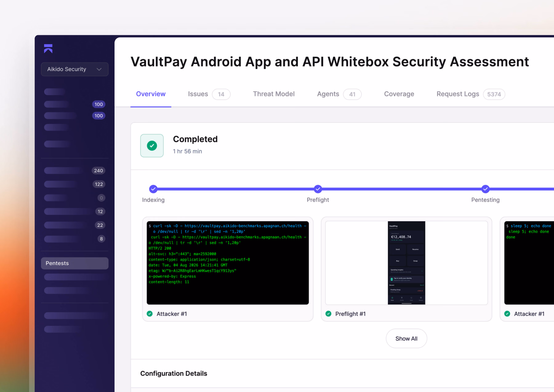Screen dimensions: 554x392
Task: Click the sidebar badge showing 0
Action: [x=101, y=198]
